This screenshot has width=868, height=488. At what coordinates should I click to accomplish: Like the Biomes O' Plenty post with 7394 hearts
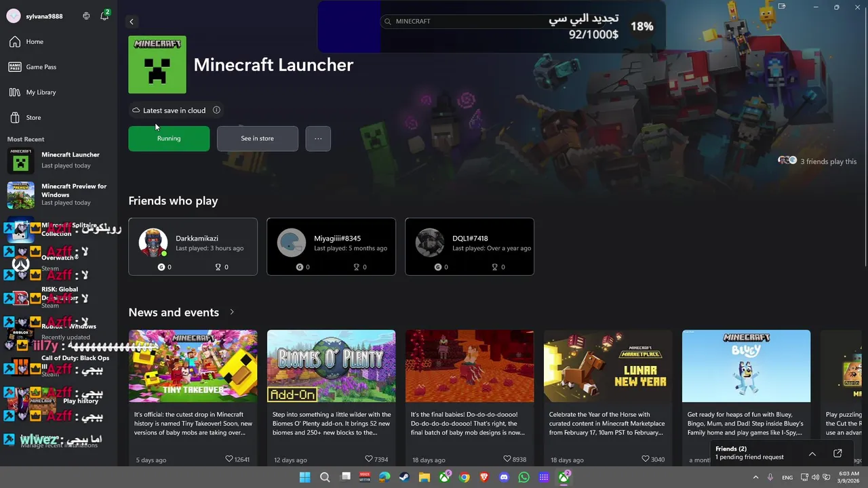point(369,459)
